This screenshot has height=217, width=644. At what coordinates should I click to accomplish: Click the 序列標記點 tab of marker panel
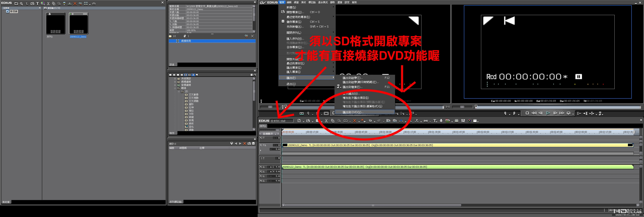176,202
